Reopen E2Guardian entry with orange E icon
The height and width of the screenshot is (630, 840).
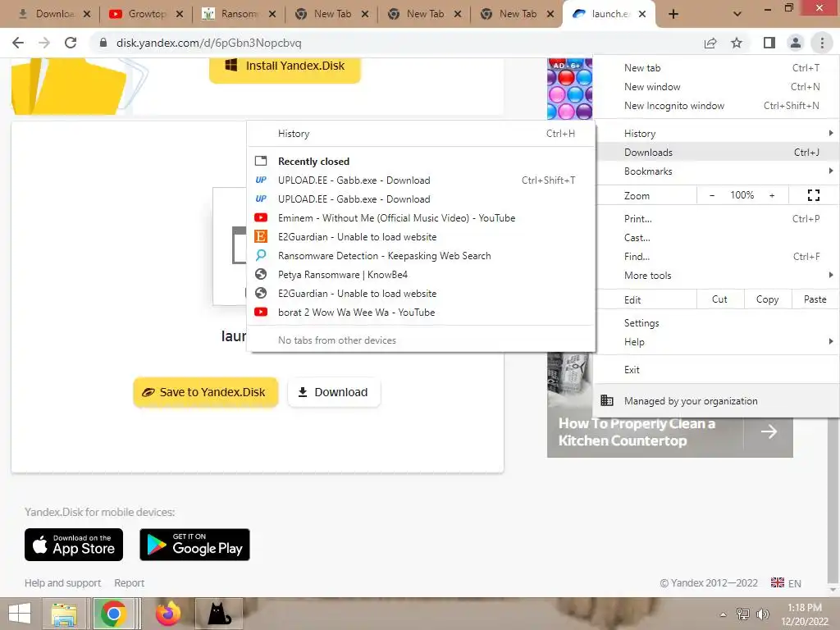[421, 237]
